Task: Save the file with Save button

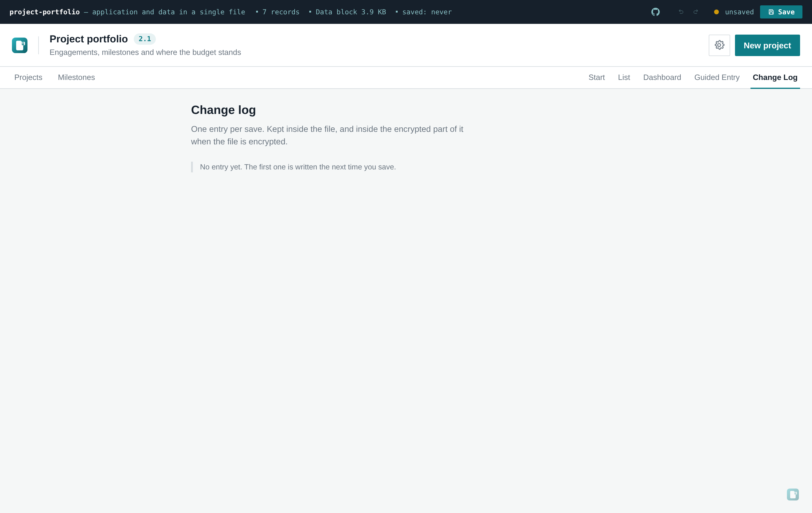Action: click(781, 12)
